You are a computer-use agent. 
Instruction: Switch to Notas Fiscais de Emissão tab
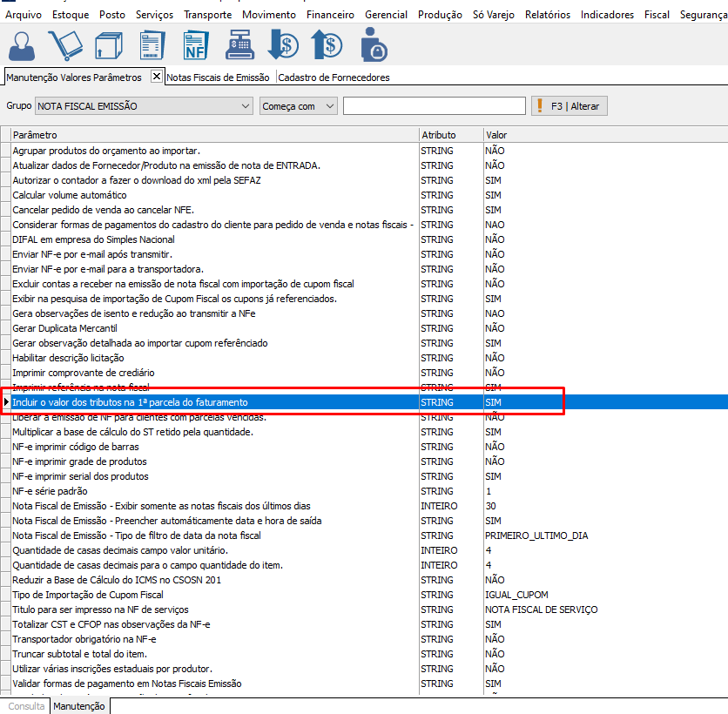pyautogui.click(x=218, y=77)
